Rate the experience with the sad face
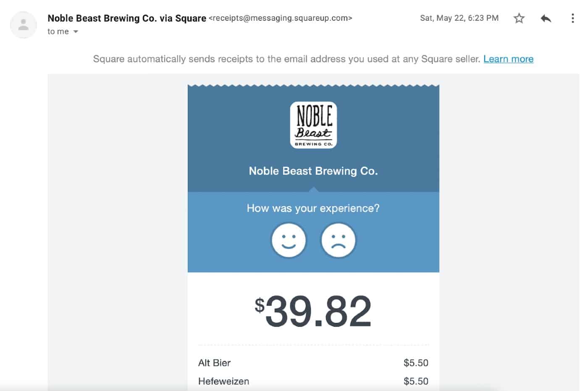This screenshot has height=391, width=588. [338, 240]
